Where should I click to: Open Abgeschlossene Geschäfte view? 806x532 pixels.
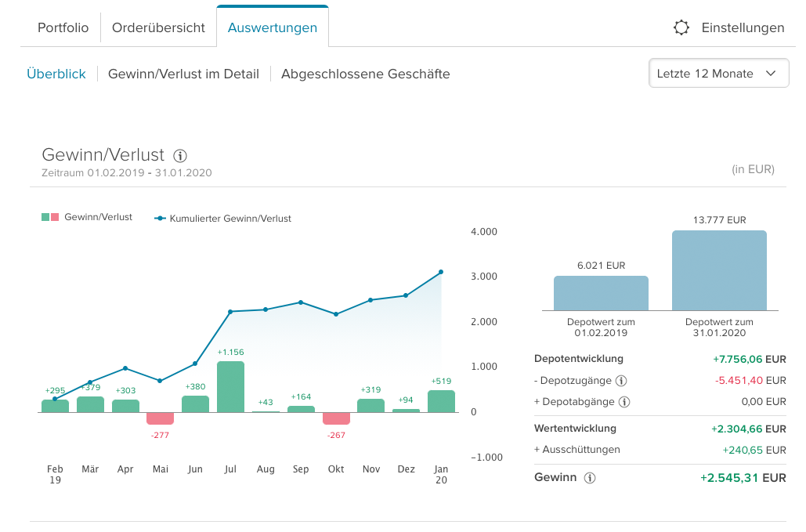pos(366,74)
